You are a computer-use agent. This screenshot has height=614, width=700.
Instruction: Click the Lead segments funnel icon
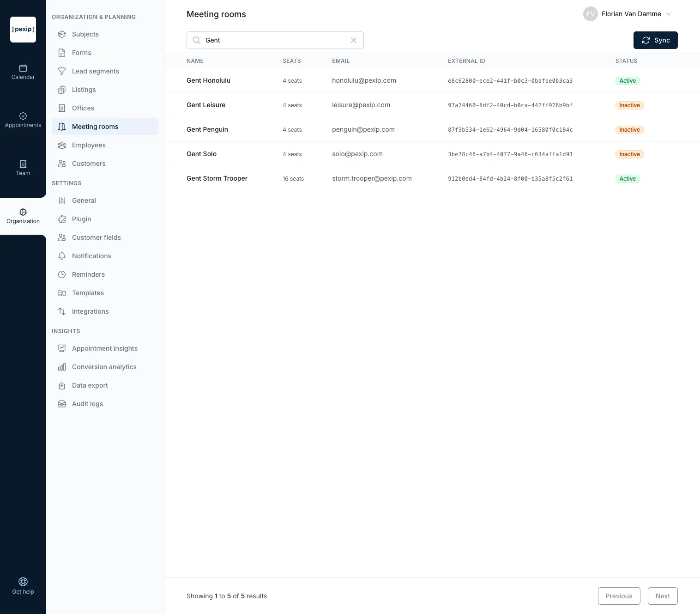(62, 71)
